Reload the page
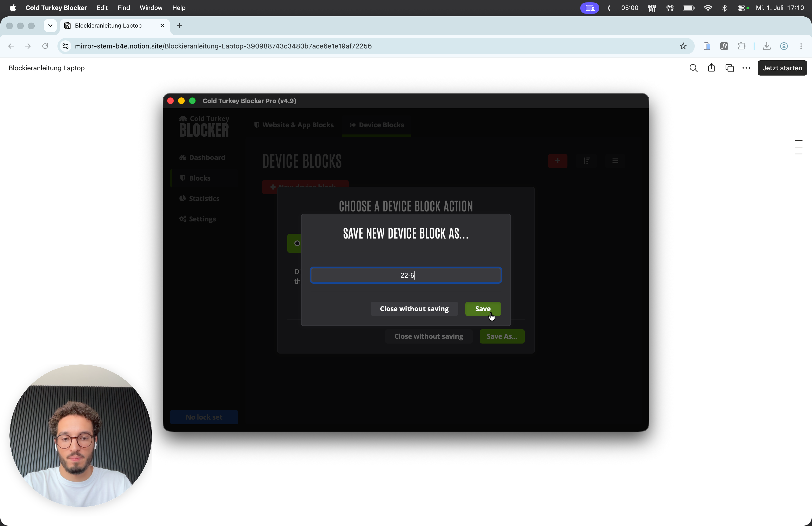 (x=45, y=46)
